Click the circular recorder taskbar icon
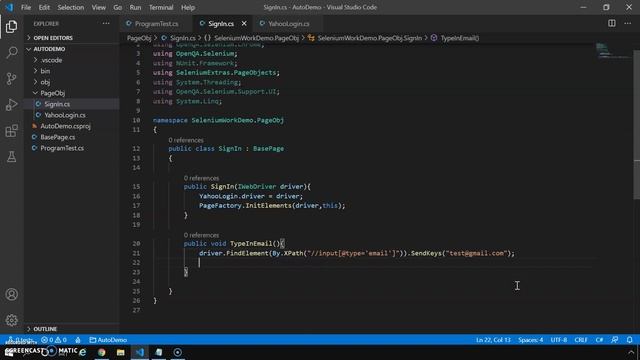This screenshot has height=360, width=640. pos(178,352)
